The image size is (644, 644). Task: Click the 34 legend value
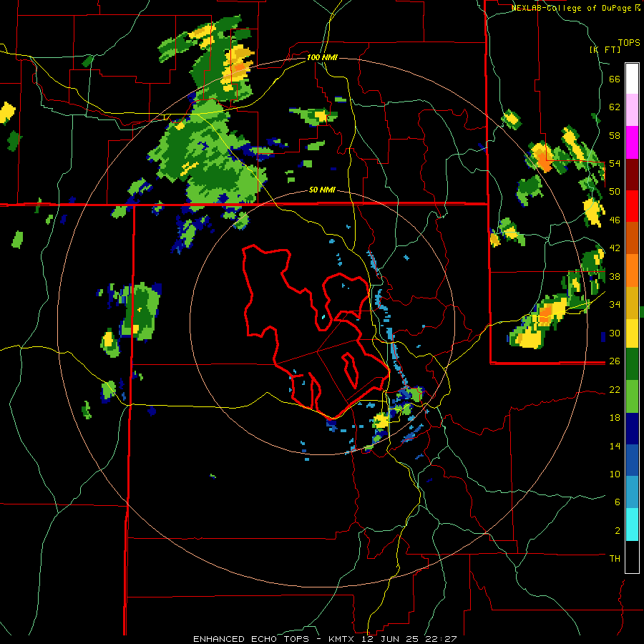point(615,305)
